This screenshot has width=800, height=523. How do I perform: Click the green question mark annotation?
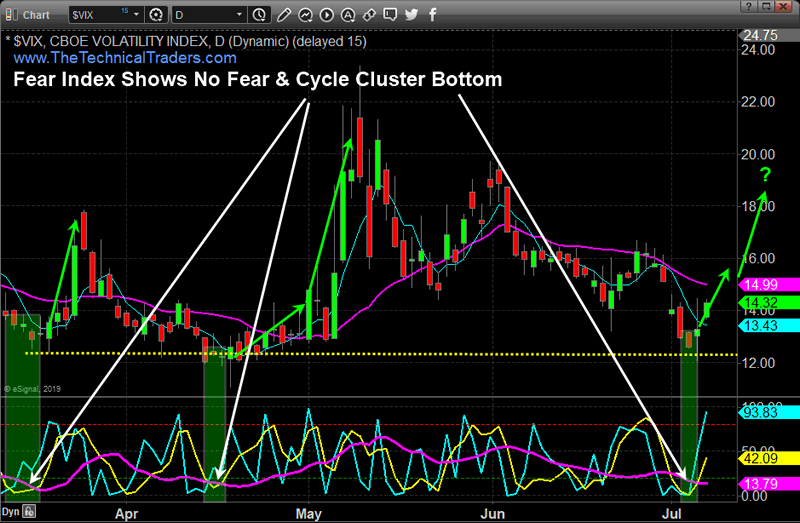[x=765, y=170]
